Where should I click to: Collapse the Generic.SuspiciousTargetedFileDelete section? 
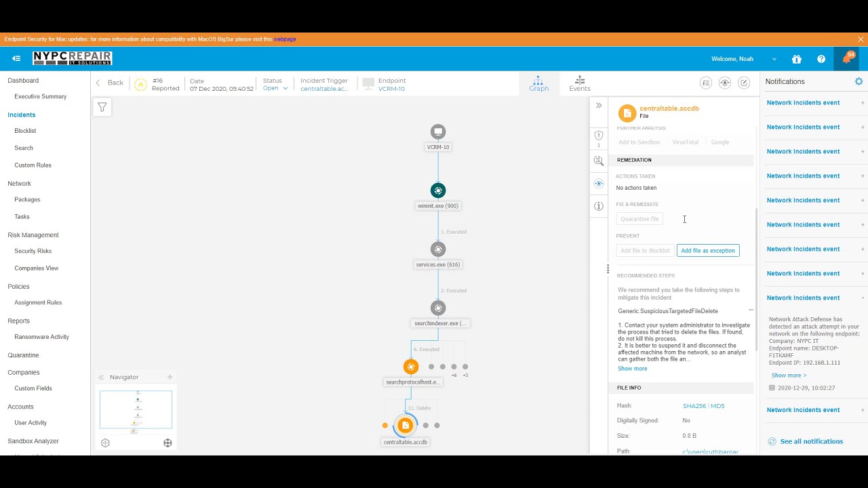[751, 310]
